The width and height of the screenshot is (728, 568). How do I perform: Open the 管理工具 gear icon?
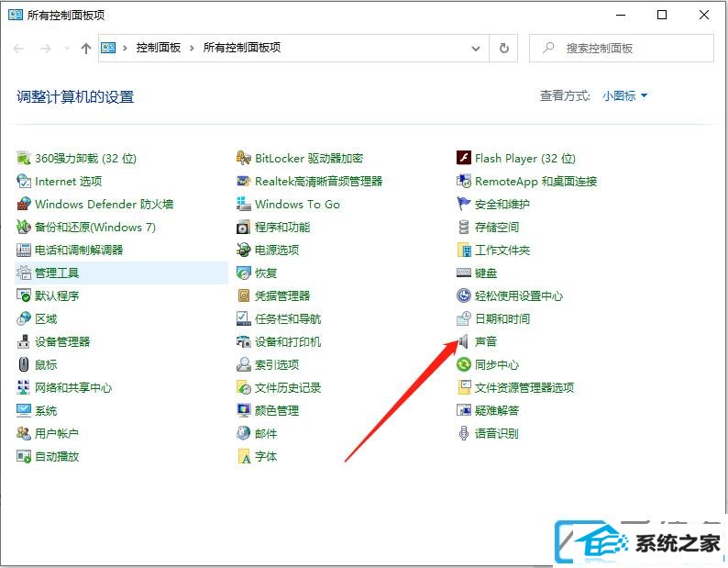point(23,273)
